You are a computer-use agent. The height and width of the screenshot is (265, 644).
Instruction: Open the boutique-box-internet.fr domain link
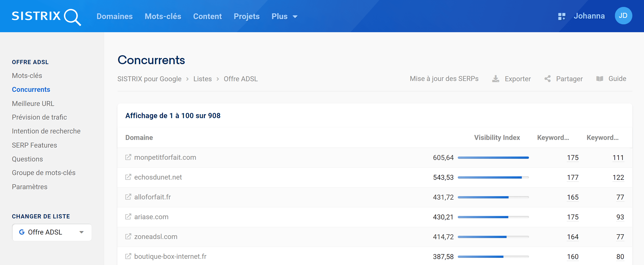(170, 256)
